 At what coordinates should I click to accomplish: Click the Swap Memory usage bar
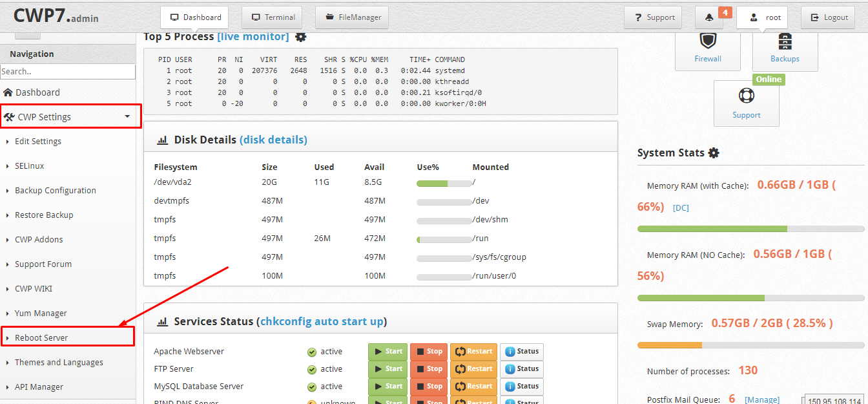(x=751, y=345)
